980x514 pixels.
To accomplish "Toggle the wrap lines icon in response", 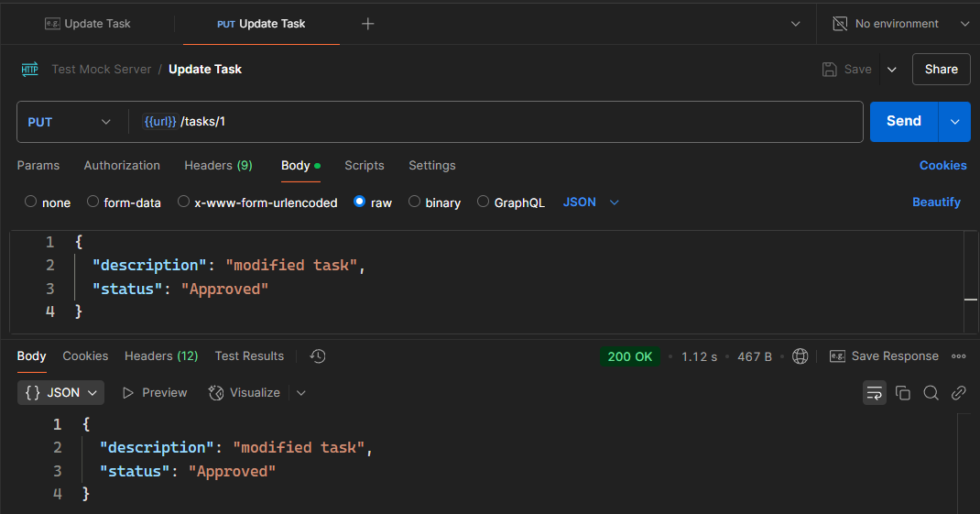I will [875, 393].
